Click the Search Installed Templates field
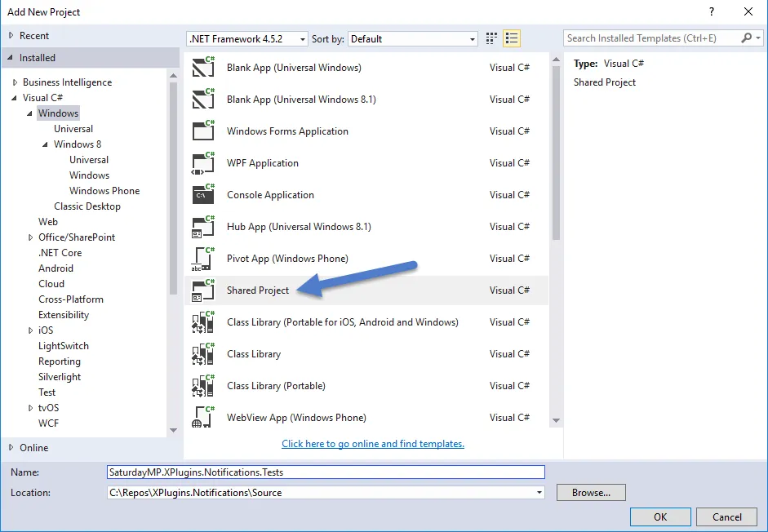The image size is (768, 532). coord(651,38)
